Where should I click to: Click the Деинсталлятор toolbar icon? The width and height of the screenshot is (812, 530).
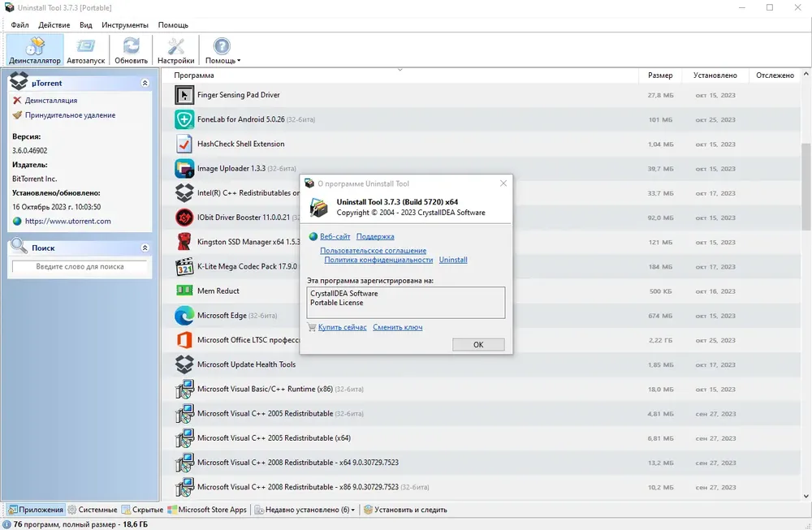[34, 50]
